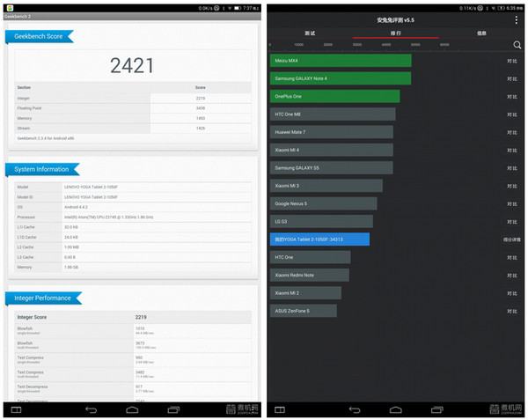528x420 pixels.
Task: Compare with OnePlus One using 对比
Action: pos(512,97)
